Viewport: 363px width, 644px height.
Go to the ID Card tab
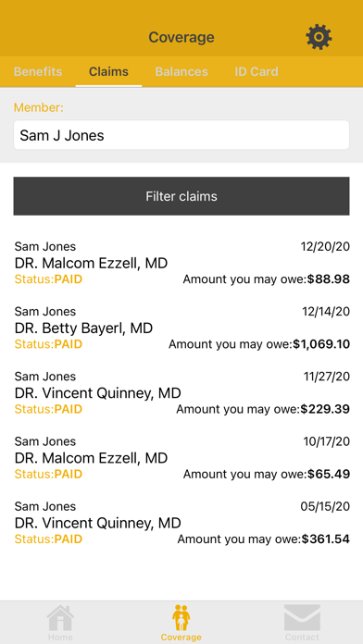pyautogui.click(x=257, y=71)
